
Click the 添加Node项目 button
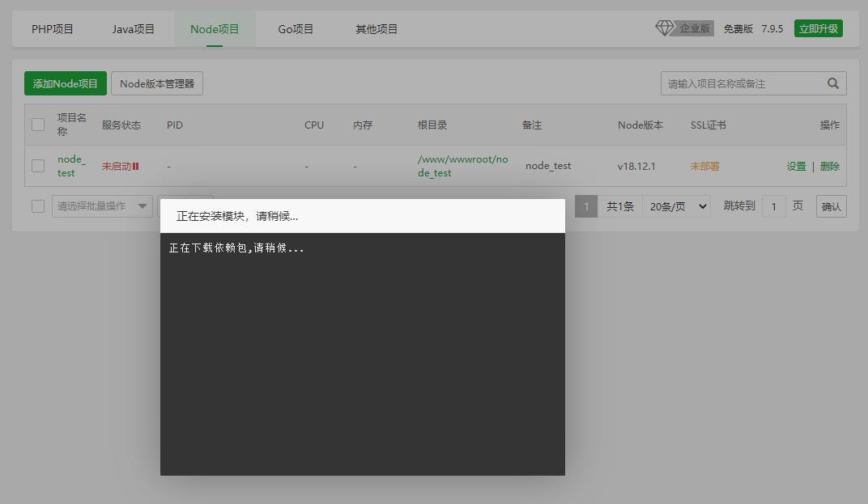click(x=66, y=83)
